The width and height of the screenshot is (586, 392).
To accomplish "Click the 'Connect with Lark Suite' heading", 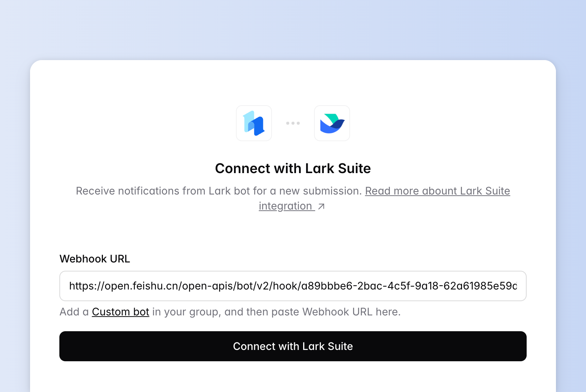I will 293,168.
